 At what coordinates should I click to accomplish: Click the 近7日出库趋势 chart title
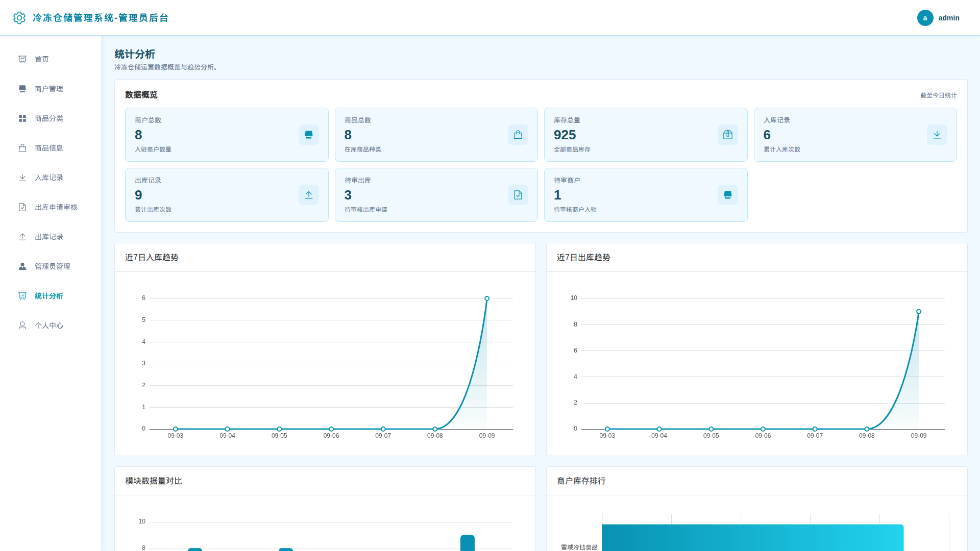click(583, 258)
